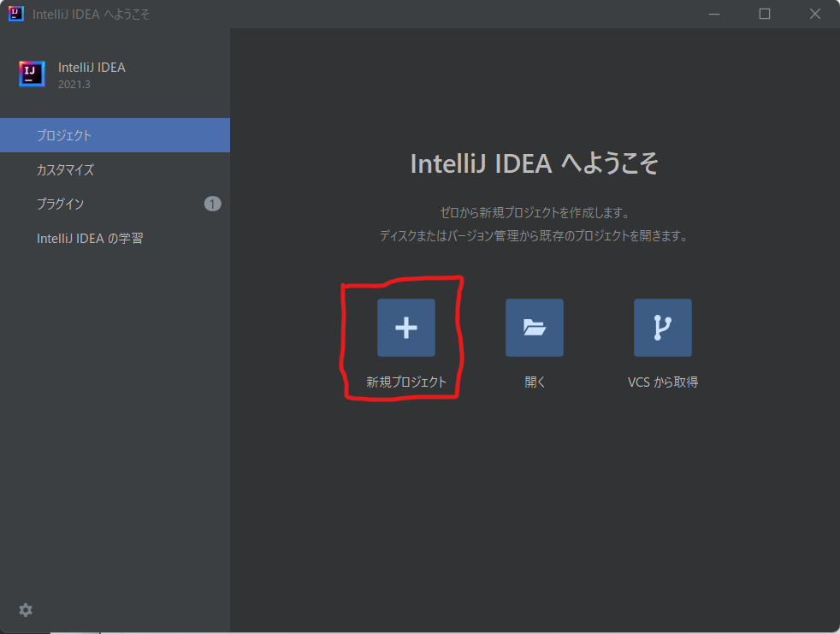Click the 新規プロジェクト plus icon
The width and height of the screenshot is (840, 634).
[x=406, y=328]
